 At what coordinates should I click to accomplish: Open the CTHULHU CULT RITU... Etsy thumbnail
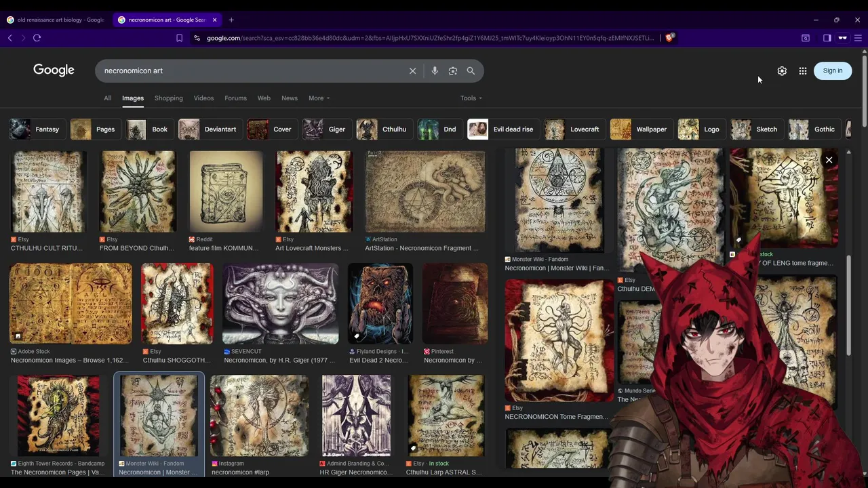[48, 192]
